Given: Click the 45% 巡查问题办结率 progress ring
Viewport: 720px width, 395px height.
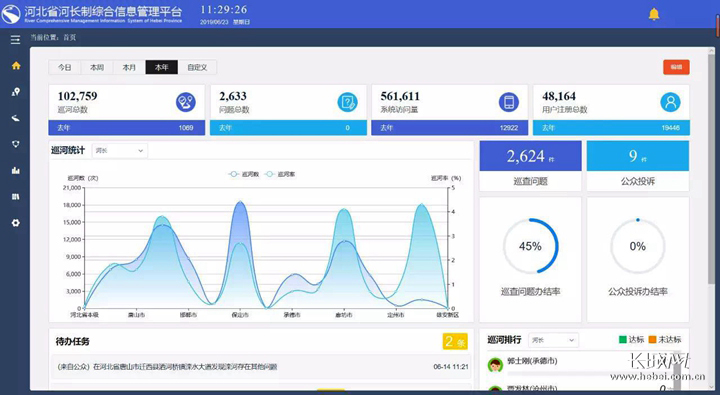Looking at the screenshot, I should (x=530, y=246).
